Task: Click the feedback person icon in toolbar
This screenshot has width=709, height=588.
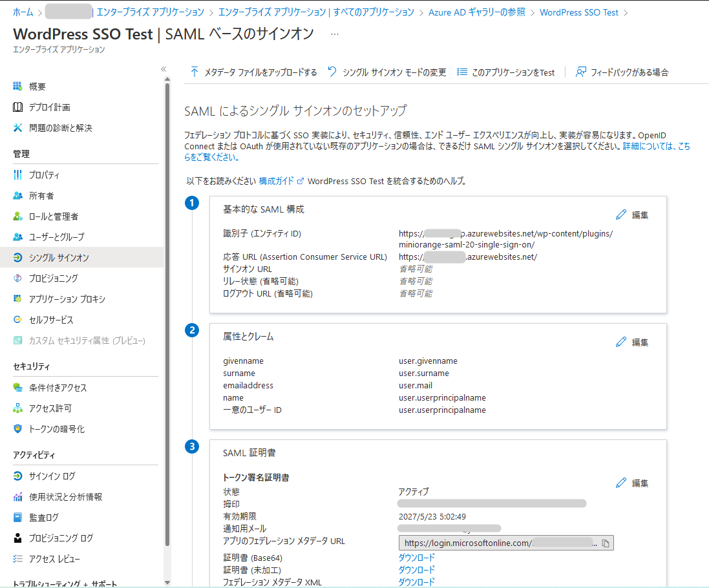Action: point(580,72)
